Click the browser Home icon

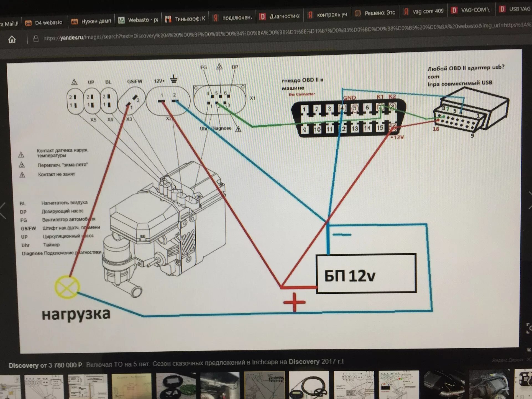pos(12,40)
